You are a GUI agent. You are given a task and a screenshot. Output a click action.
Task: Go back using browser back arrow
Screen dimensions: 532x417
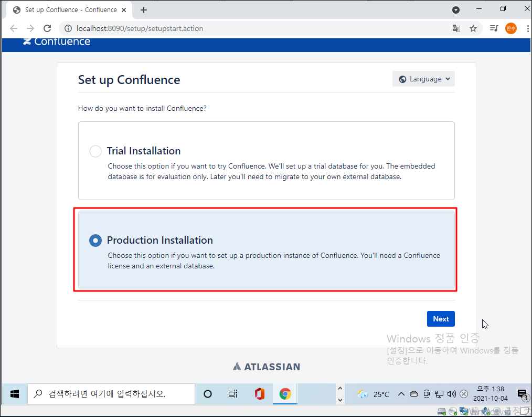(x=14, y=28)
